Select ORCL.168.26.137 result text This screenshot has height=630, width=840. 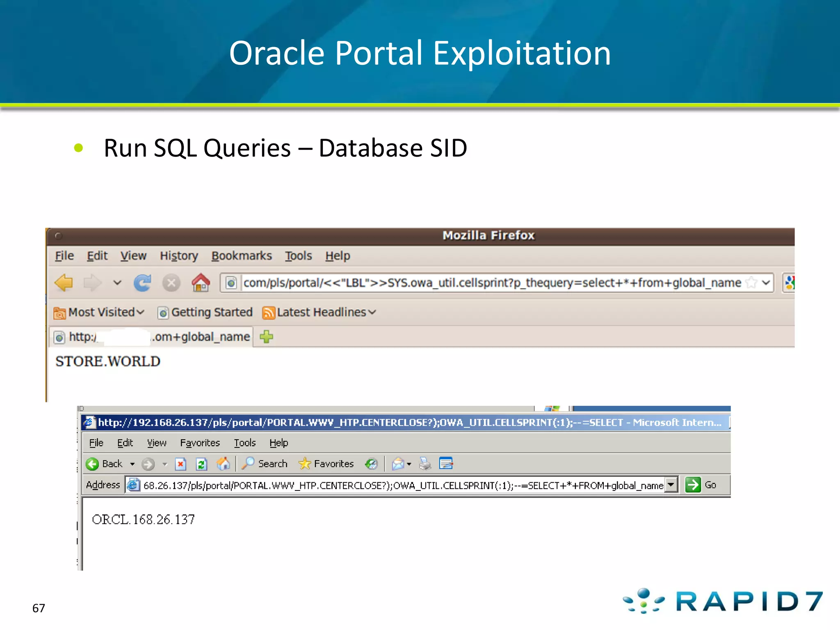pos(143,520)
